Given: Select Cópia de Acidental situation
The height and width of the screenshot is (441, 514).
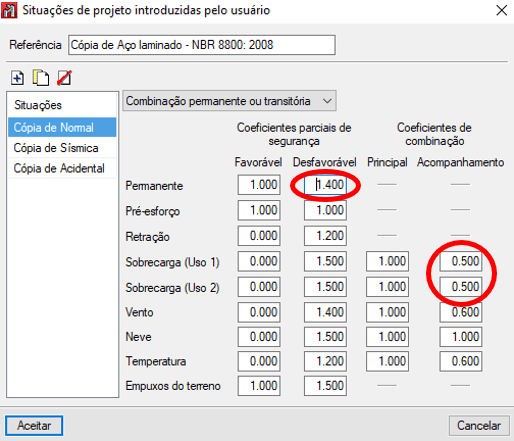Looking at the screenshot, I should [62, 168].
